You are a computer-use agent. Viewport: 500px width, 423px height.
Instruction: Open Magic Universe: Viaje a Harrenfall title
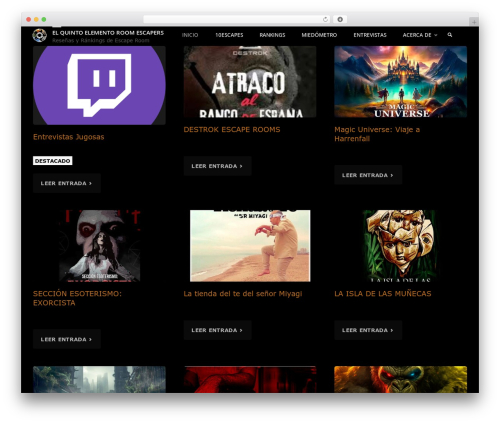pos(377,134)
